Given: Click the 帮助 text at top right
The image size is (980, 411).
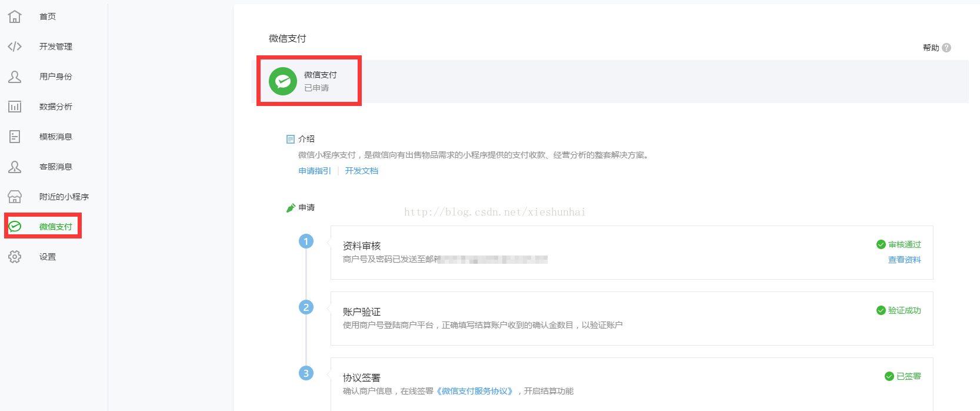Looking at the screenshot, I should 931,48.
